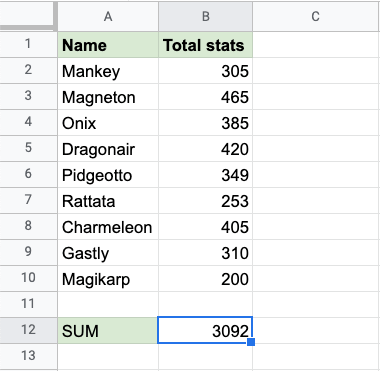Select row 1 header

28,44
